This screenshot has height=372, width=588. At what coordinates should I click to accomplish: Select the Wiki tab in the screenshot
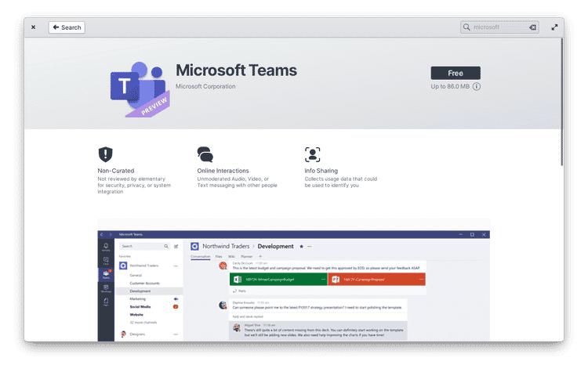click(x=232, y=257)
